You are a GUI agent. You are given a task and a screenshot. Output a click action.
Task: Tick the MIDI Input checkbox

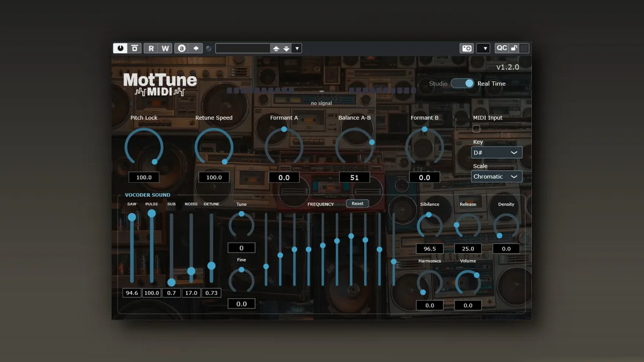[x=476, y=129]
